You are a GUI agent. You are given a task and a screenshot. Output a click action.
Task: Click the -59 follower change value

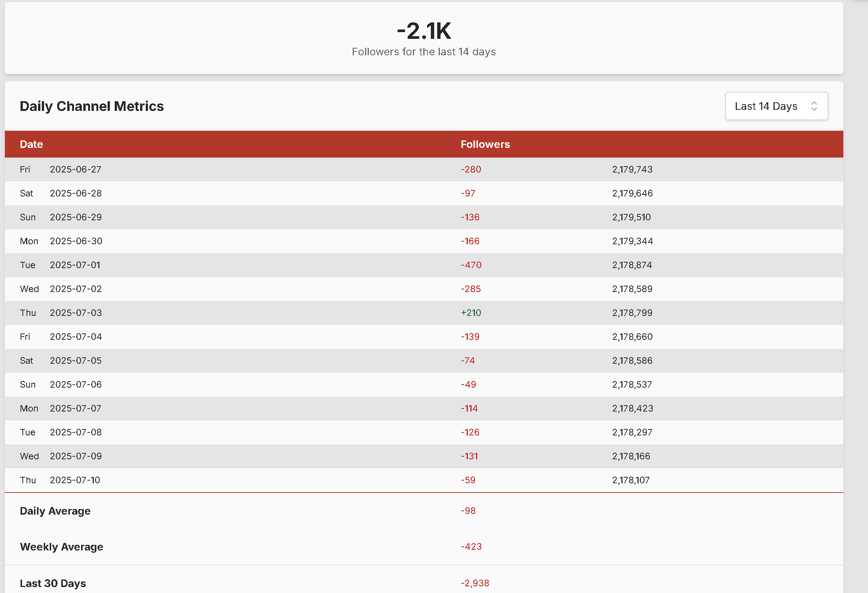coord(468,480)
